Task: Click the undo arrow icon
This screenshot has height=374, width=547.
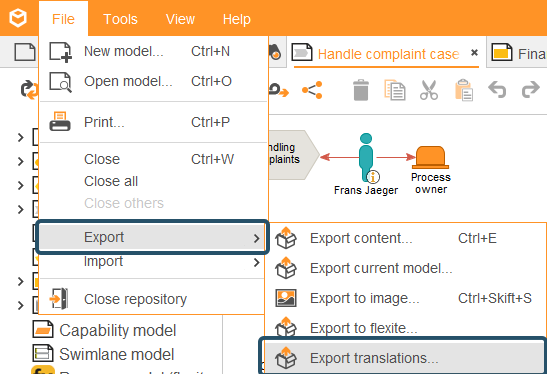Action: pyautogui.click(x=497, y=89)
